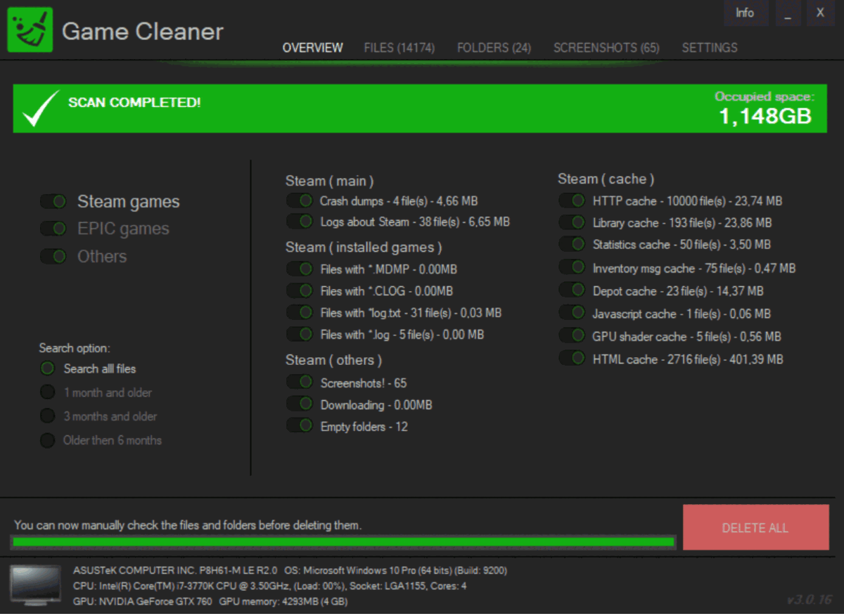The height and width of the screenshot is (616, 844).
Task: Click the white checkmark icon in scan banner
Action: pyautogui.click(x=39, y=108)
